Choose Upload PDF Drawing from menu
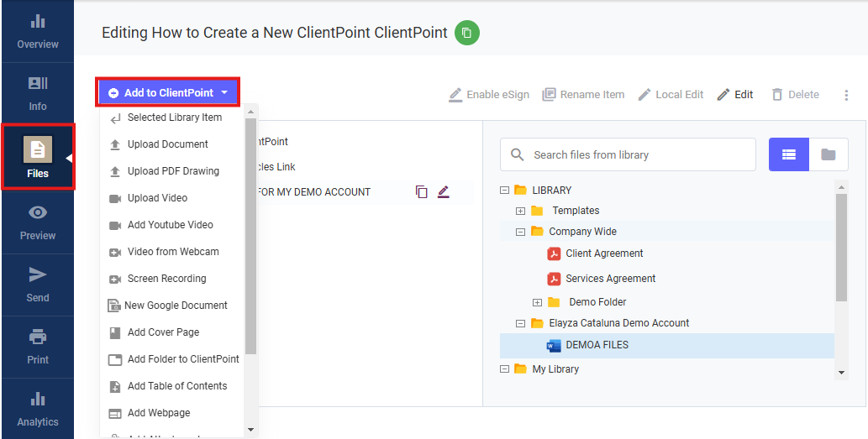 pos(172,171)
